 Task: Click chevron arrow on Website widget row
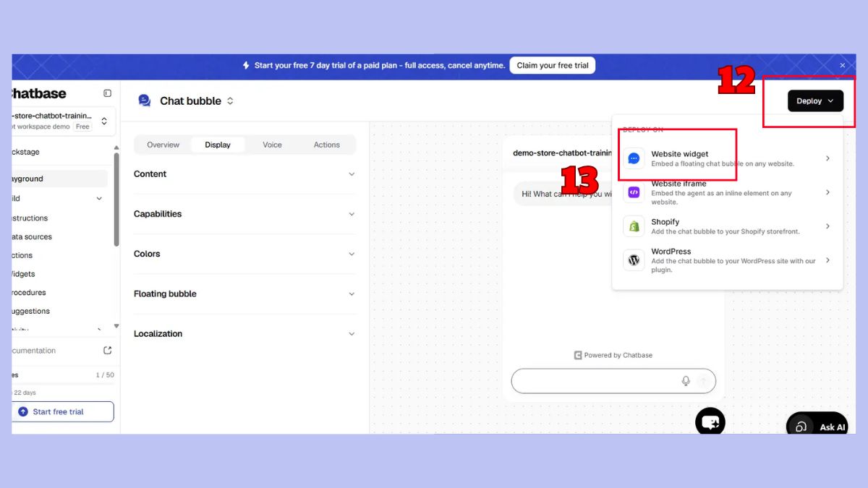[x=827, y=158]
